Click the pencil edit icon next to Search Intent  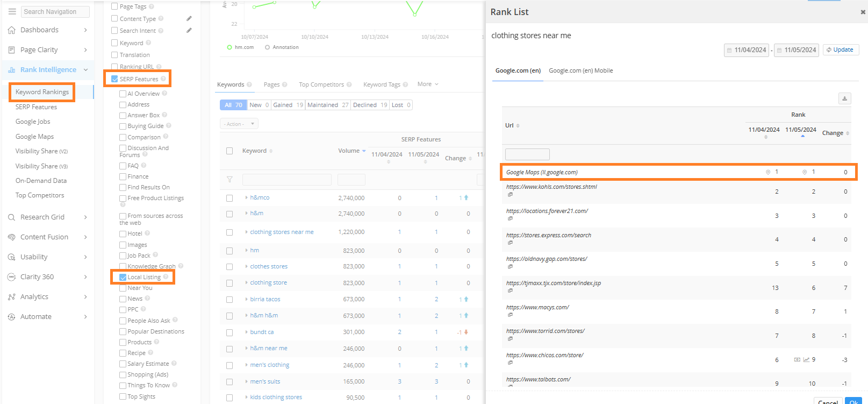tap(189, 31)
